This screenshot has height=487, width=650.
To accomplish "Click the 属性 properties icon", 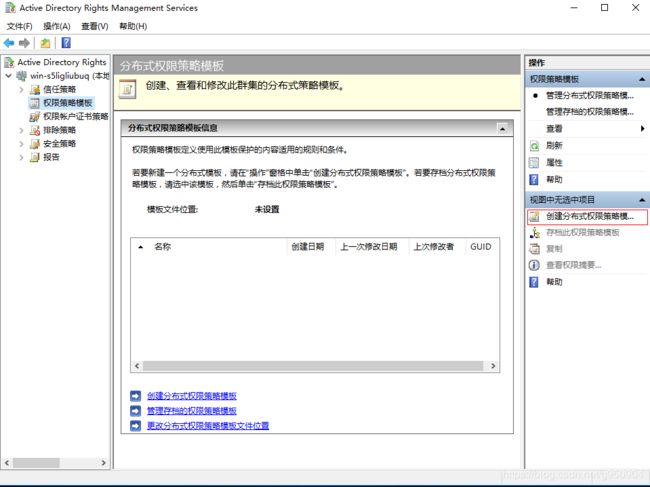I will point(534,162).
